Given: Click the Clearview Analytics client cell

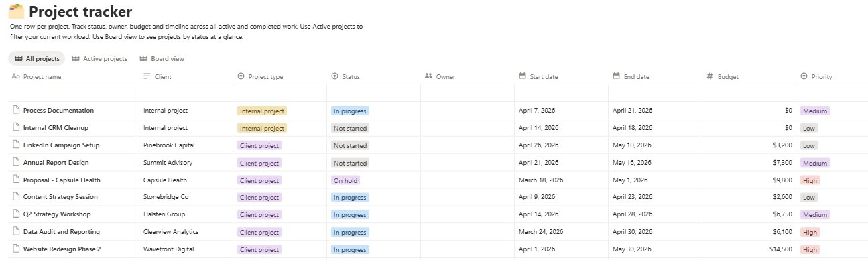Looking at the screenshot, I should point(186,232).
